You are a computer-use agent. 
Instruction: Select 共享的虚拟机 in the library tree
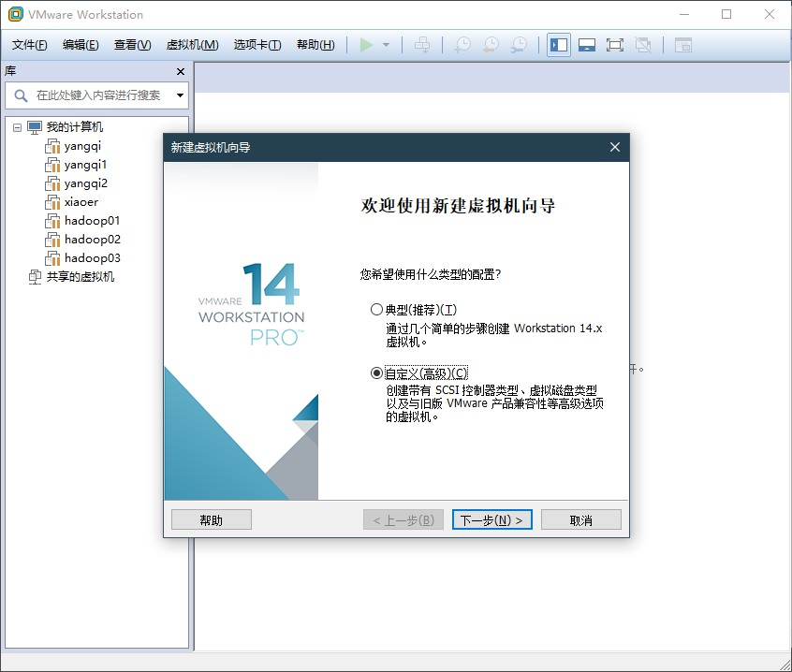point(81,277)
